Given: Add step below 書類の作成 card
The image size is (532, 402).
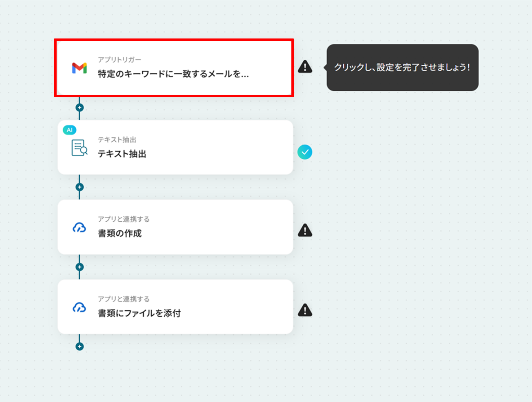Looking at the screenshot, I should 79,267.
